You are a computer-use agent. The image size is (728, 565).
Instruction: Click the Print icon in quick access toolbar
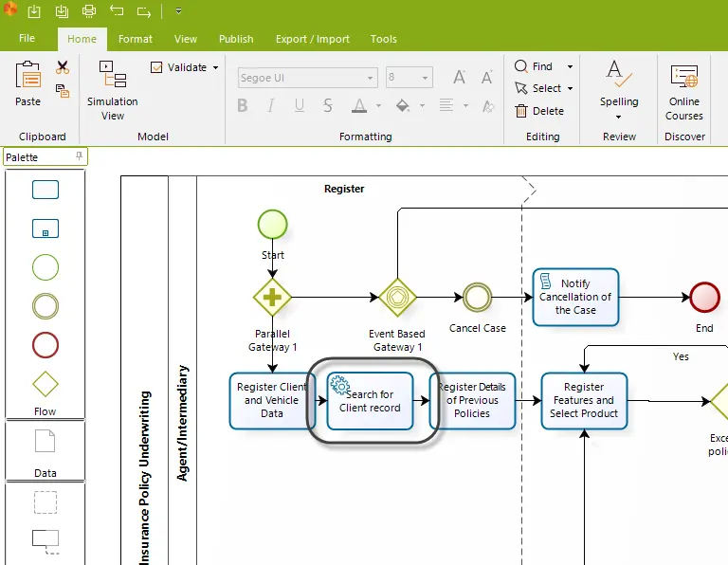[89, 11]
